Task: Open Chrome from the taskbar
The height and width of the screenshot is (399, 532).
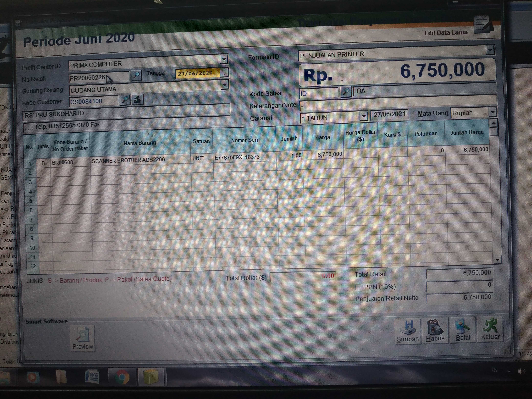Action: pyautogui.click(x=122, y=377)
